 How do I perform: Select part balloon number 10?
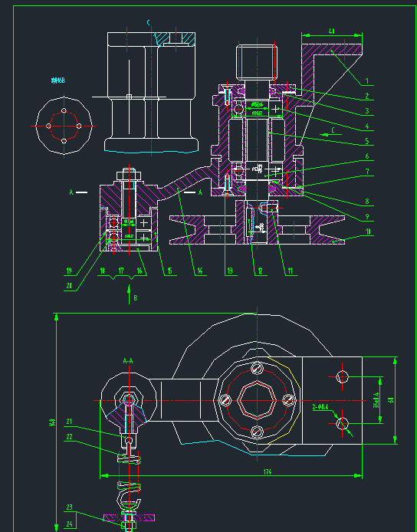(368, 232)
